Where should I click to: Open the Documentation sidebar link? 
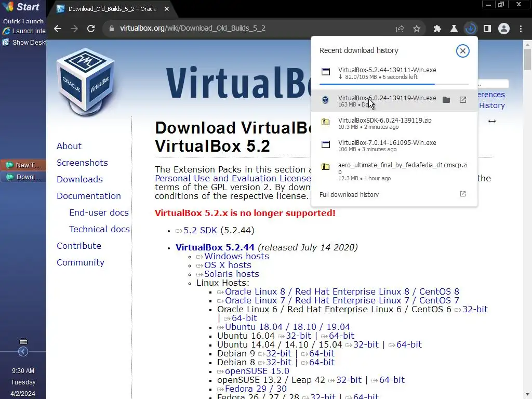(x=88, y=196)
